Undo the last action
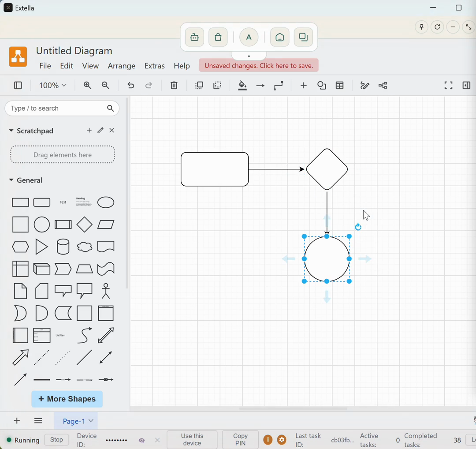The height and width of the screenshot is (449, 476). pyautogui.click(x=130, y=86)
